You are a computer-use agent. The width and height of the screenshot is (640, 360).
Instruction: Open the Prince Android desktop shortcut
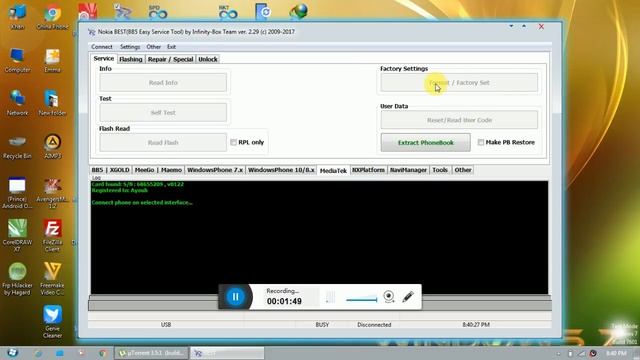click(17, 193)
